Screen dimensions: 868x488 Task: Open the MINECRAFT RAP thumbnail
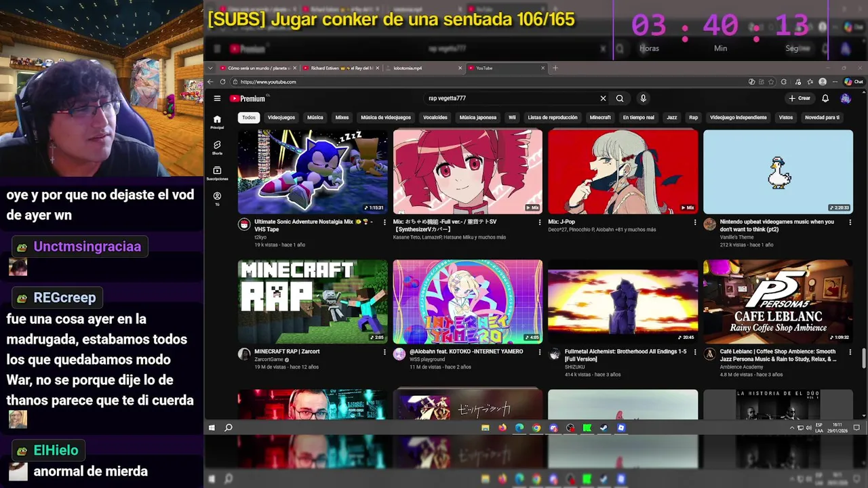313,302
